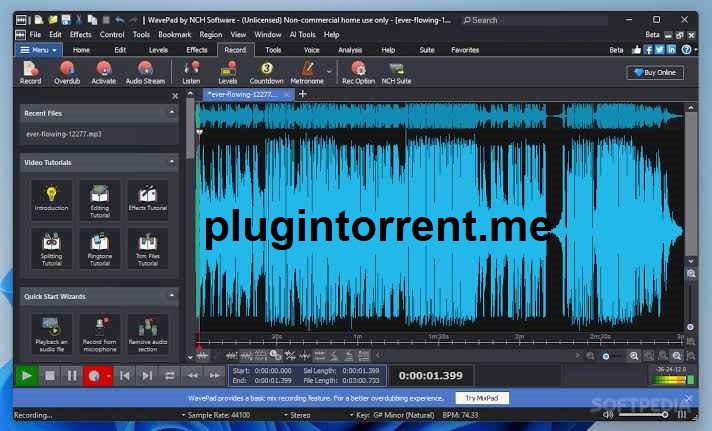Launch Remove audio section wizard
This screenshot has height=431, width=712.
pyautogui.click(x=148, y=334)
